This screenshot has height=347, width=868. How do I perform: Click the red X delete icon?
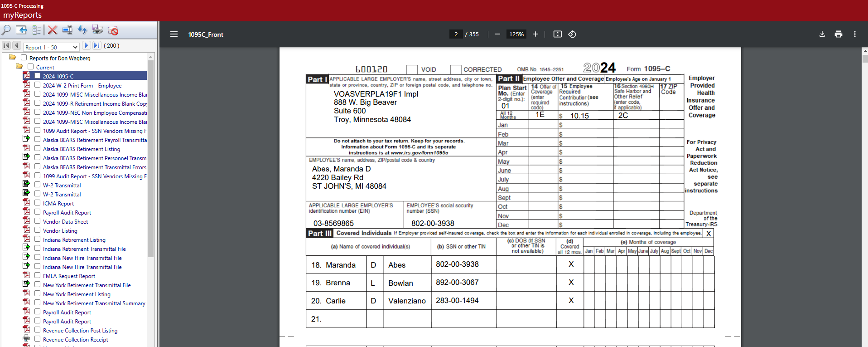[x=53, y=30]
